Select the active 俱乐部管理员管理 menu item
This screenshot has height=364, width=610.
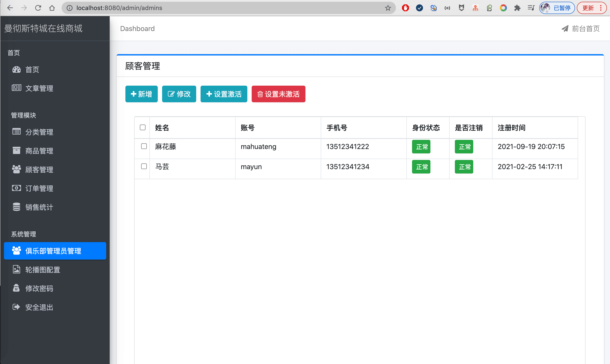click(55, 251)
